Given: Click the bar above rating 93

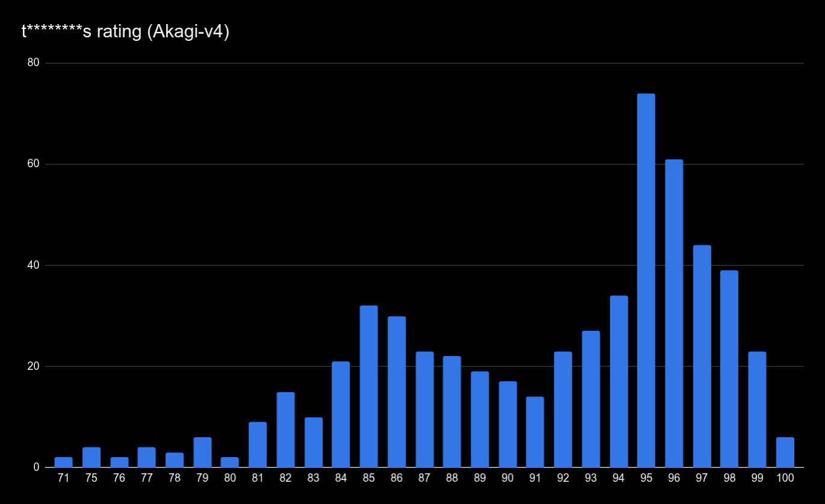Looking at the screenshot, I should click(x=591, y=399).
